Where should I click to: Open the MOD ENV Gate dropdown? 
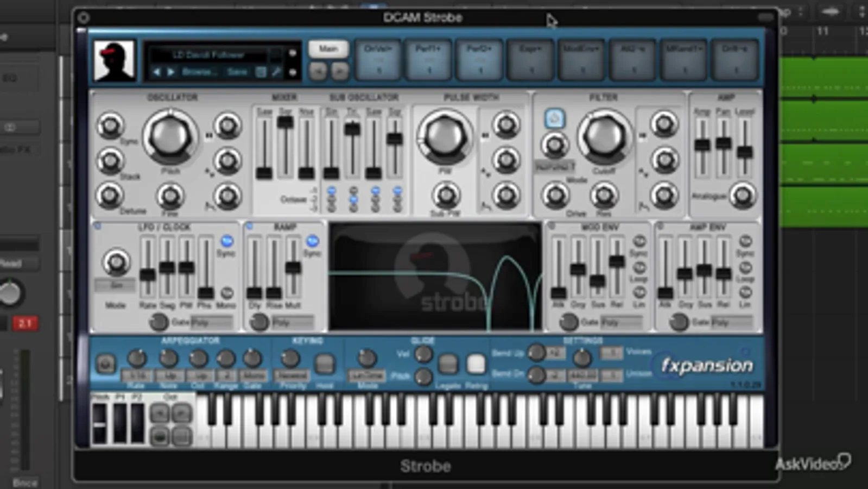coord(623,322)
